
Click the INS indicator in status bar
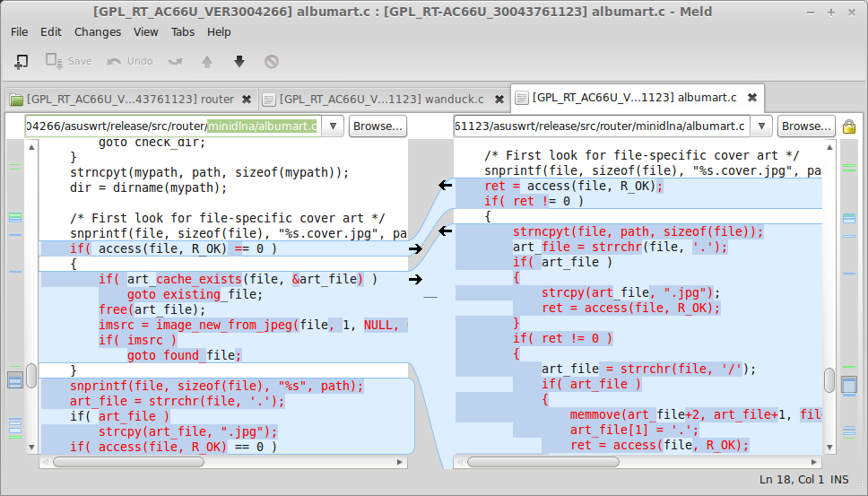pos(840,479)
